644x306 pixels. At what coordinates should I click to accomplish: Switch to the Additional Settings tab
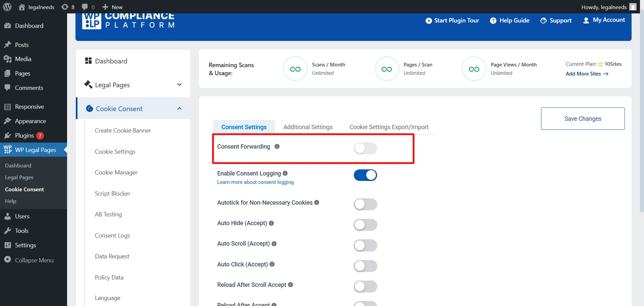(308, 127)
